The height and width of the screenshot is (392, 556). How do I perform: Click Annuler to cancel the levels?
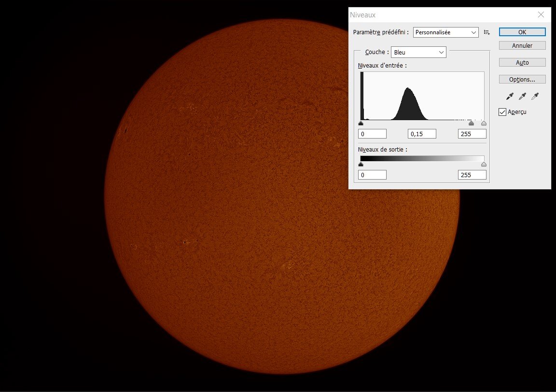click(x=522, y=45)
